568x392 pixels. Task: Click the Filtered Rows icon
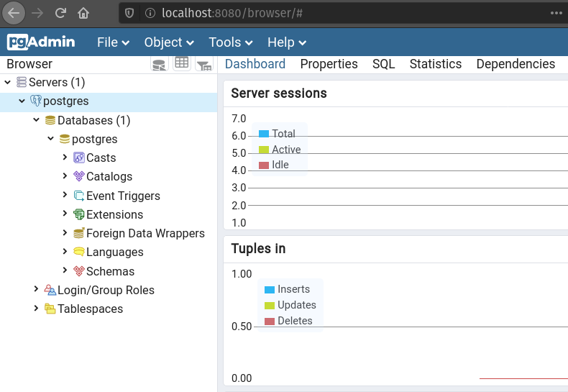click(204, 64)
